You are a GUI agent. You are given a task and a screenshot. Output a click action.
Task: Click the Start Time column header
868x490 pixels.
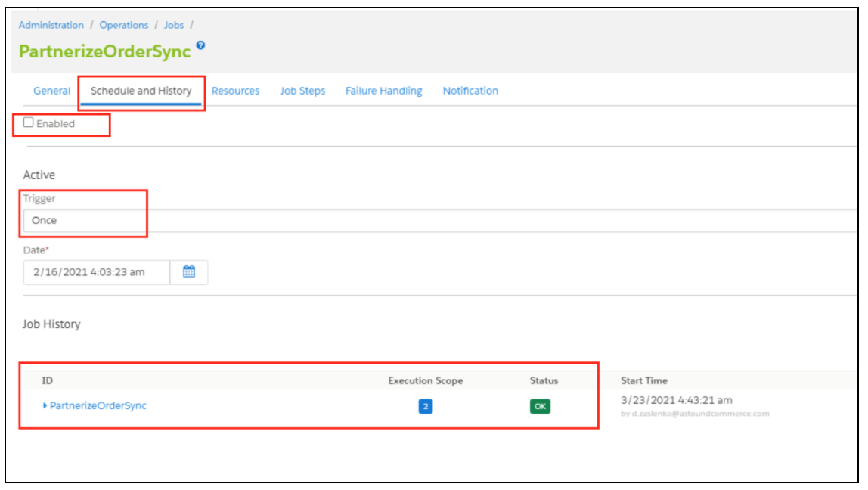click(643, 380)
